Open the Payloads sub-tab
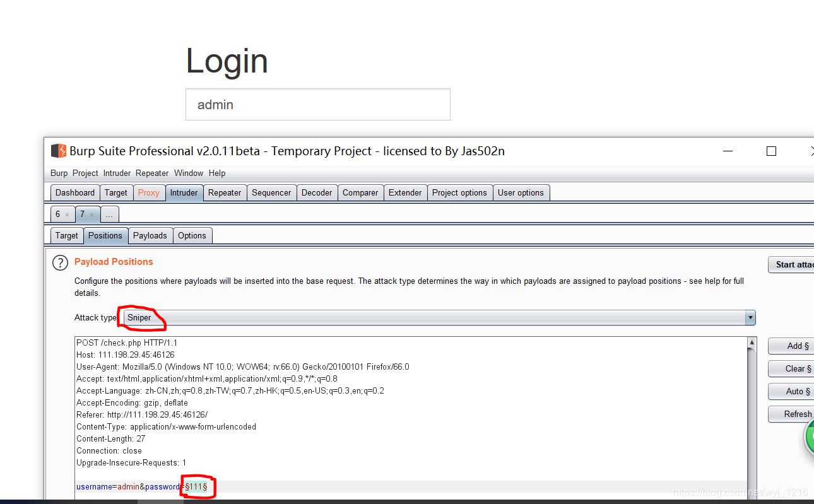Image resolution: width=814 pixels, height=504 pixels. (150, 235)
